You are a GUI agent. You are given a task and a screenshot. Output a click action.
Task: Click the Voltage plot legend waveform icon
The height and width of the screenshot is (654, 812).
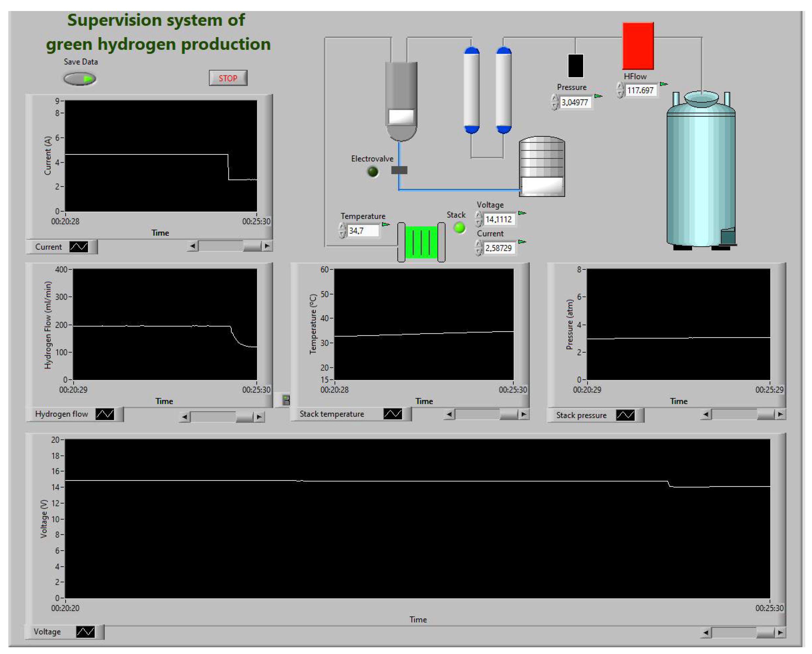85,632
